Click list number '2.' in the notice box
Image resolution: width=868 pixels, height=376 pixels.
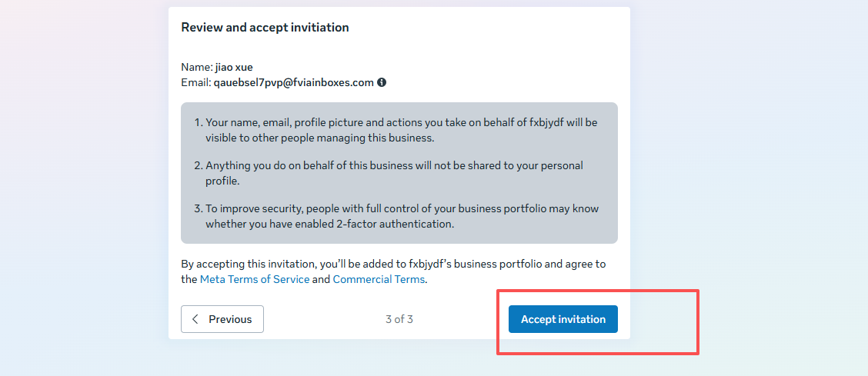197,165
